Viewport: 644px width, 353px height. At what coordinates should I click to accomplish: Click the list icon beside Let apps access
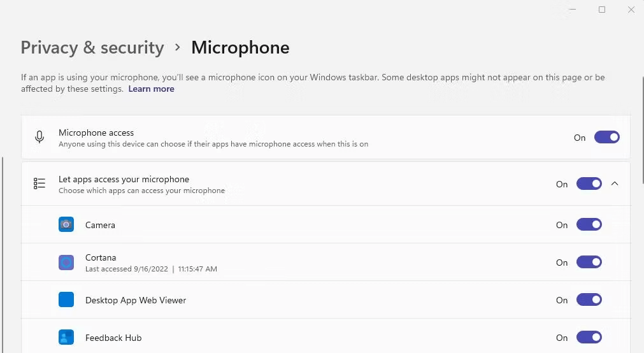point(39,184)
